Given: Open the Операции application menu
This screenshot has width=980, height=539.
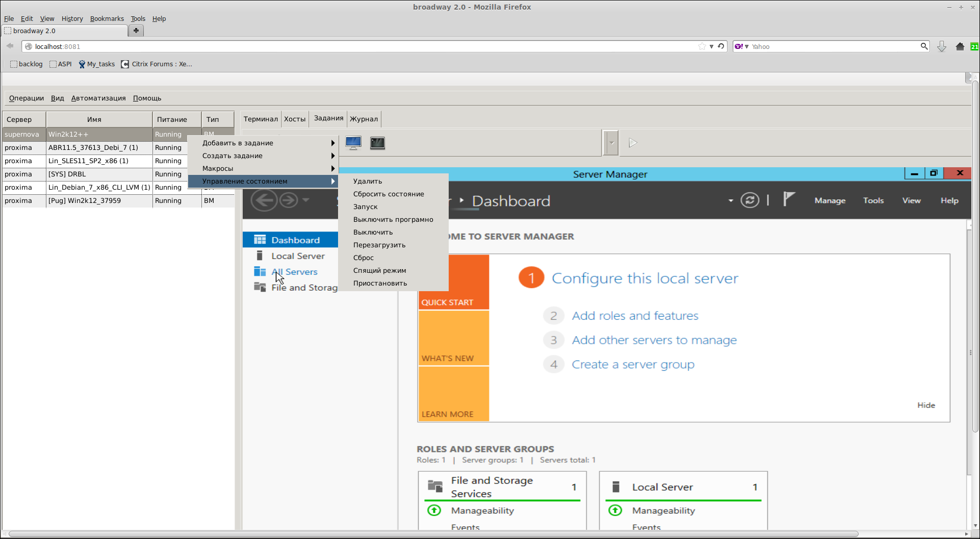Looking at the screenshot, I should click(27, 98).
